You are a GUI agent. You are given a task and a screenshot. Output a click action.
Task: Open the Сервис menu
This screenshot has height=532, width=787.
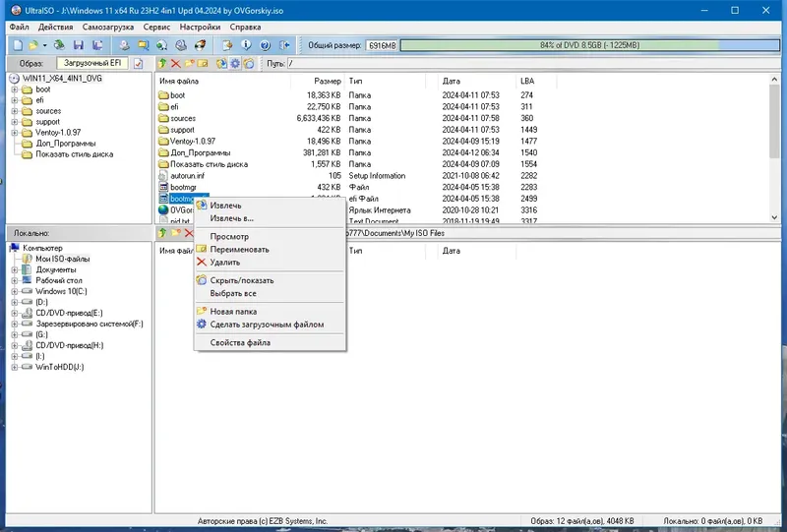[x=156, y=28]
